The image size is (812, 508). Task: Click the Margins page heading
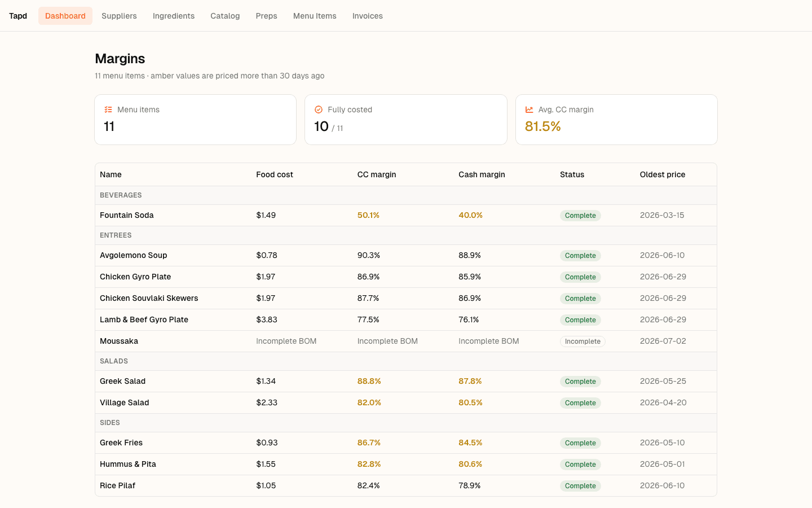coord(120,59)
